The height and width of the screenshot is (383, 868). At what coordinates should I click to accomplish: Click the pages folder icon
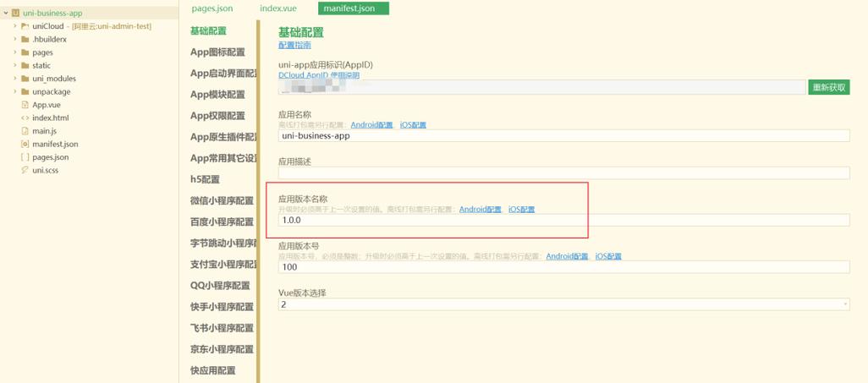25,52
